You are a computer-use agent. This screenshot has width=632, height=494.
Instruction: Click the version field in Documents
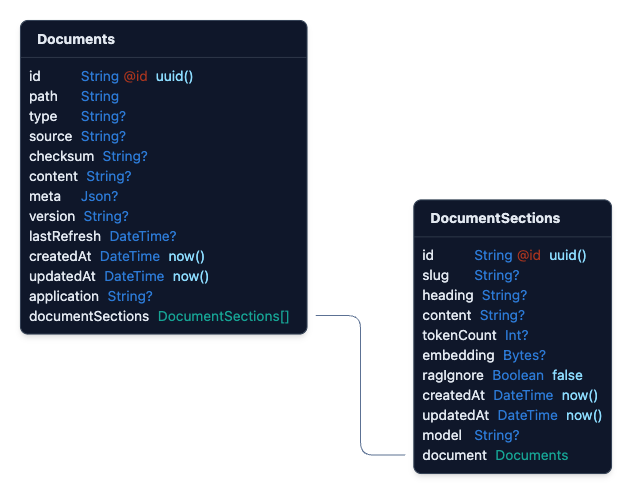pos(52,216)
